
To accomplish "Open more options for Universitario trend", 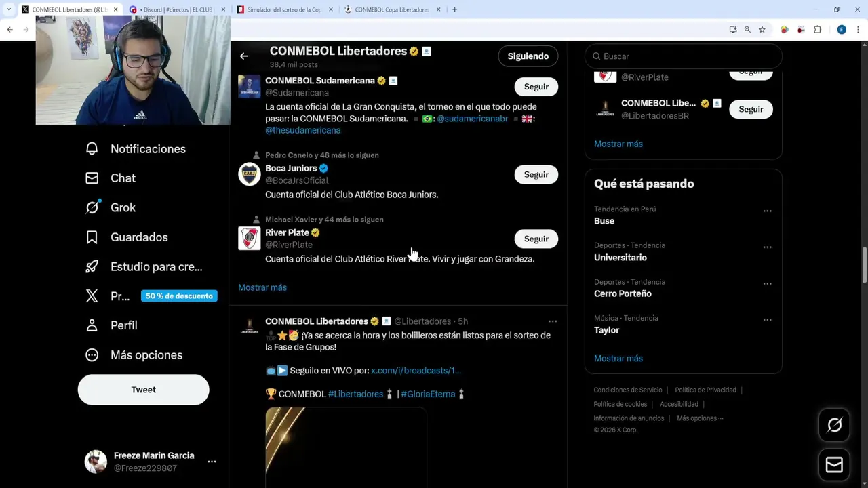I will [x=768, y=247].
